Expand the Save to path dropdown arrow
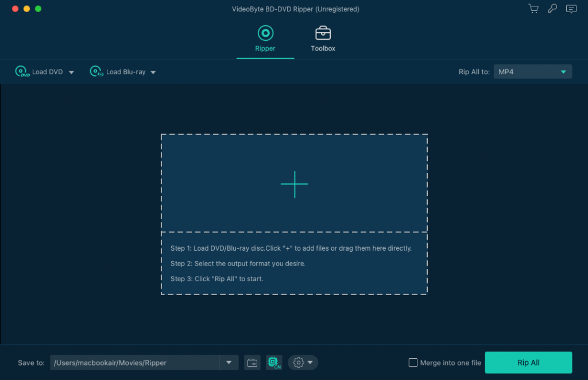 tap(229, 363)
